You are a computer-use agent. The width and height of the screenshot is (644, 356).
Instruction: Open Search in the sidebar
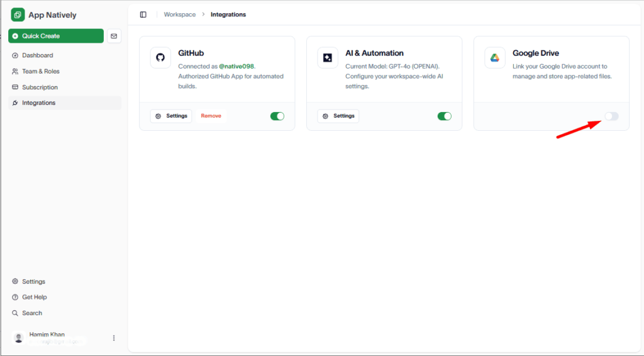click(x=65, y=313)
